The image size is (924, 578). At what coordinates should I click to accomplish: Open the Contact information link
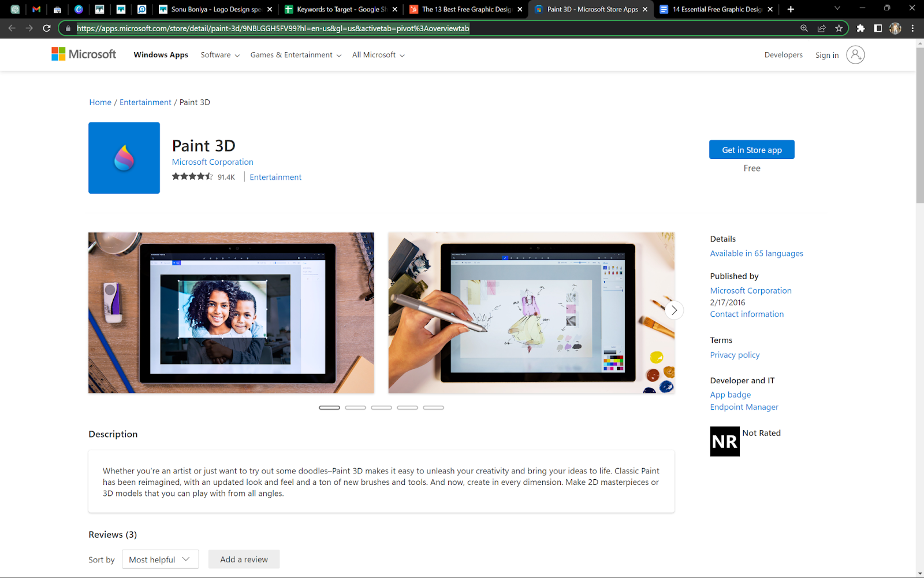(747, 314)
